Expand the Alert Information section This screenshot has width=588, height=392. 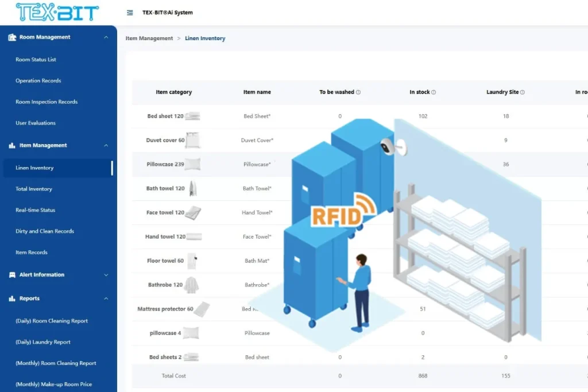106,274
